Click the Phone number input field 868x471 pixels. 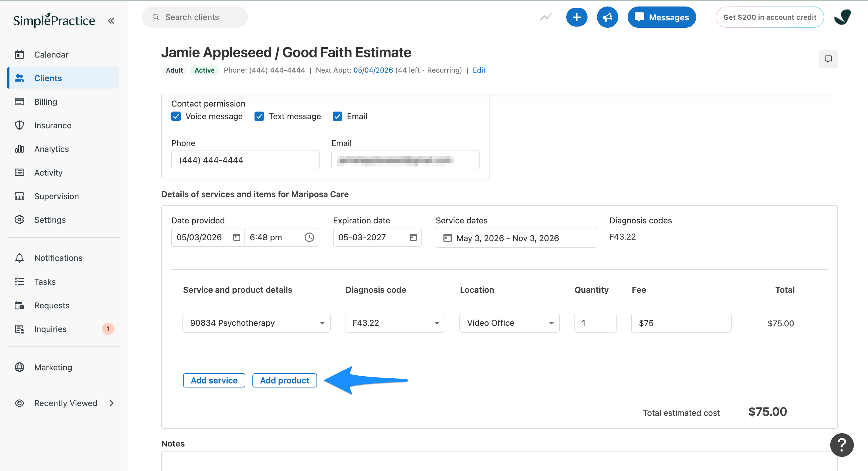coord(245,160)
